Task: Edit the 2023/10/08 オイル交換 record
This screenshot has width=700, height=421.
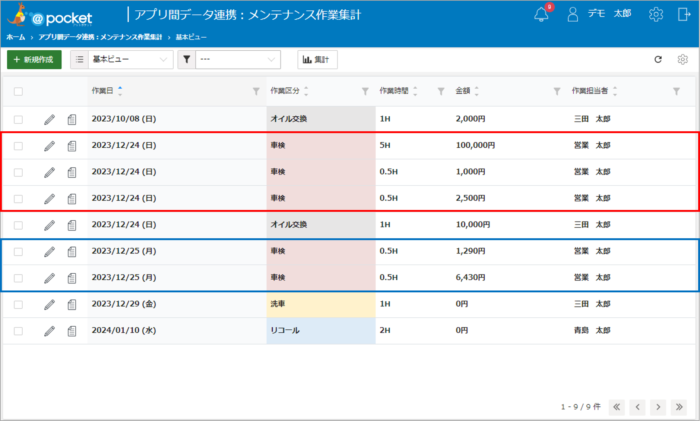Action: (x=50, y=119)
